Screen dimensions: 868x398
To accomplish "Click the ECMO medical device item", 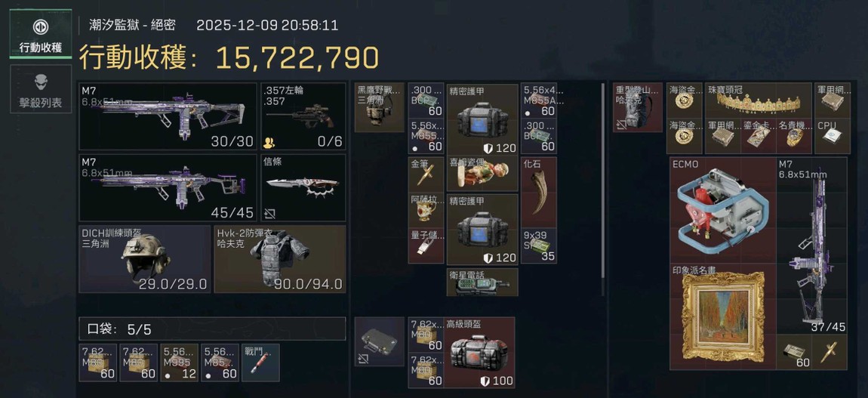I will tap(722, 211).
